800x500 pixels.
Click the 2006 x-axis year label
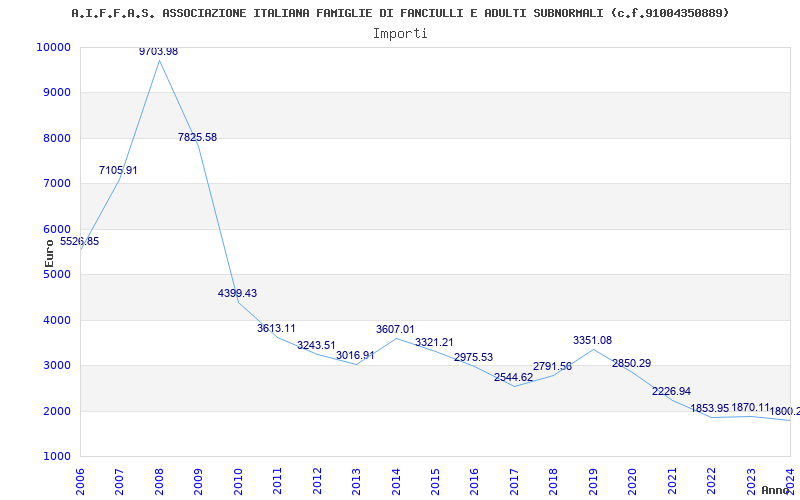(x=80, y=481)
